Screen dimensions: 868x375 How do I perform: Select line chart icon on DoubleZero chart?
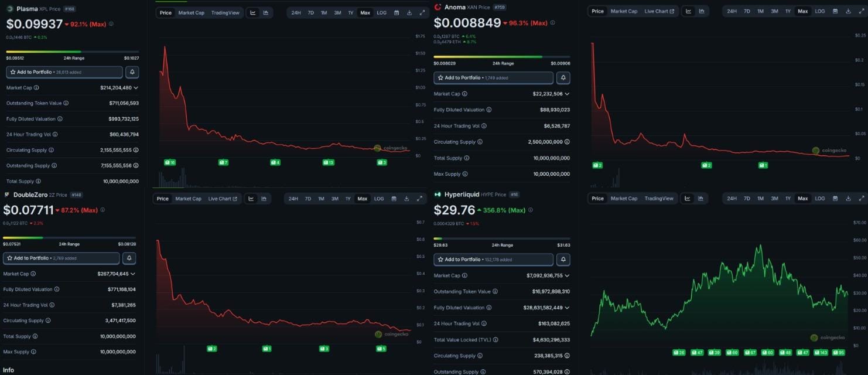tap(251, 199)
